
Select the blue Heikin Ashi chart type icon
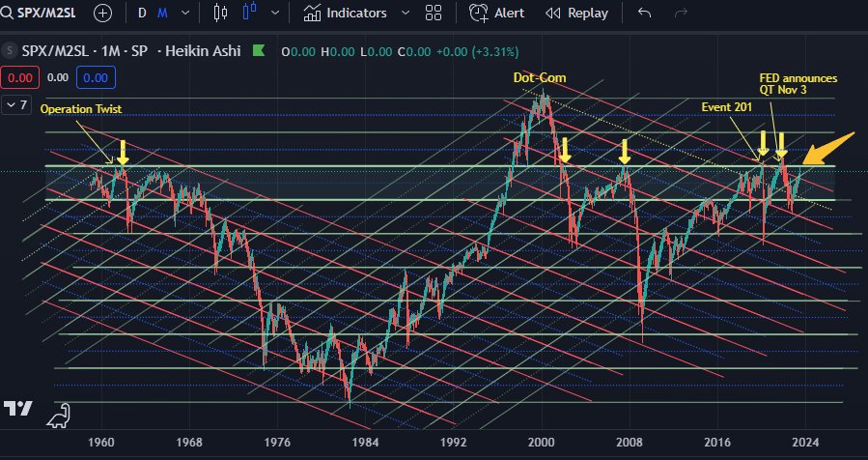250,12
